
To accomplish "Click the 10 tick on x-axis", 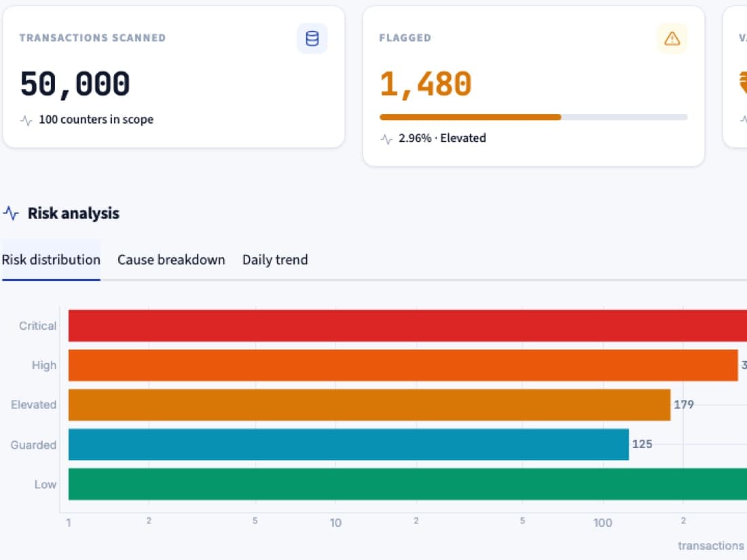I will tap(335, 523).
